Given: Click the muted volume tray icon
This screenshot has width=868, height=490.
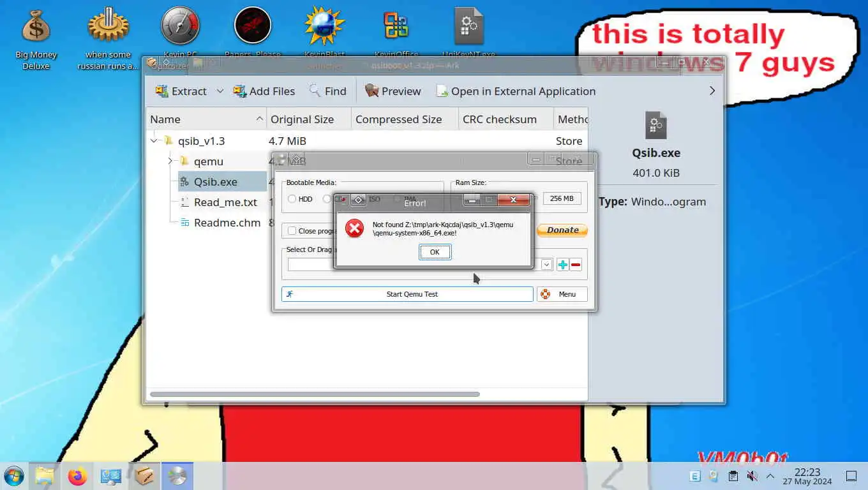Looking at the screenshot, I should click(752, 476).
